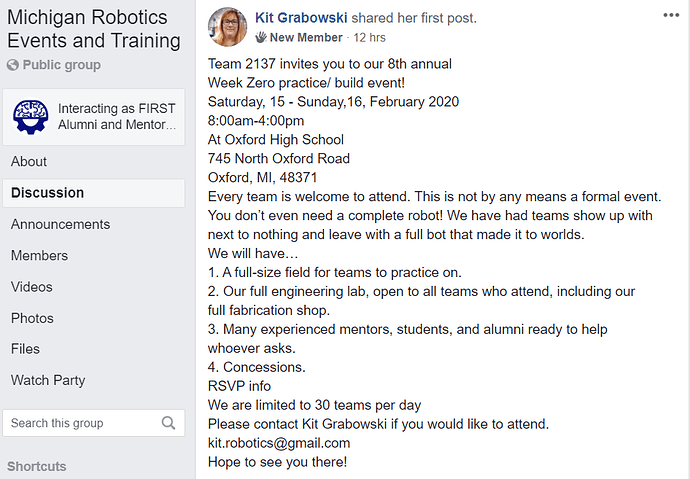The width and height of the screenshot is (690, 479).
Task: Click the FIRST Alumni brain gear icon
Action: (x=30, y=117)
